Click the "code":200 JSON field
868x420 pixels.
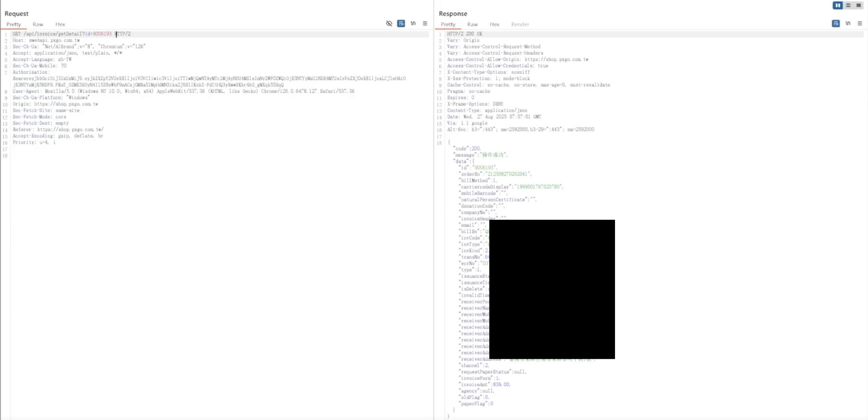(467, 148)
